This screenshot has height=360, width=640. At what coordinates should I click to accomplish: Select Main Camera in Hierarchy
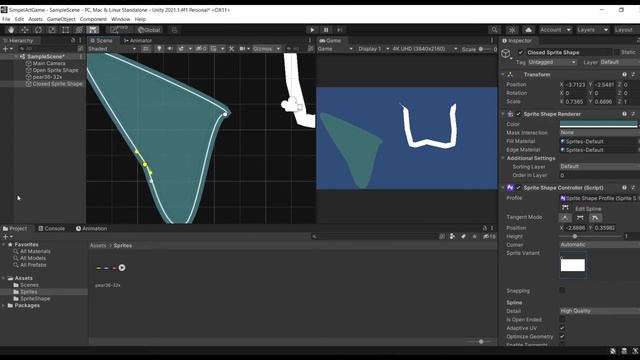[49, 63]
